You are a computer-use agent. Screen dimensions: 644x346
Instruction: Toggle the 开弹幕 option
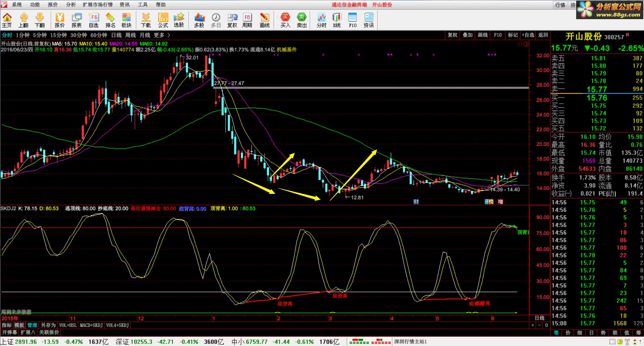[x=9, y=332]
